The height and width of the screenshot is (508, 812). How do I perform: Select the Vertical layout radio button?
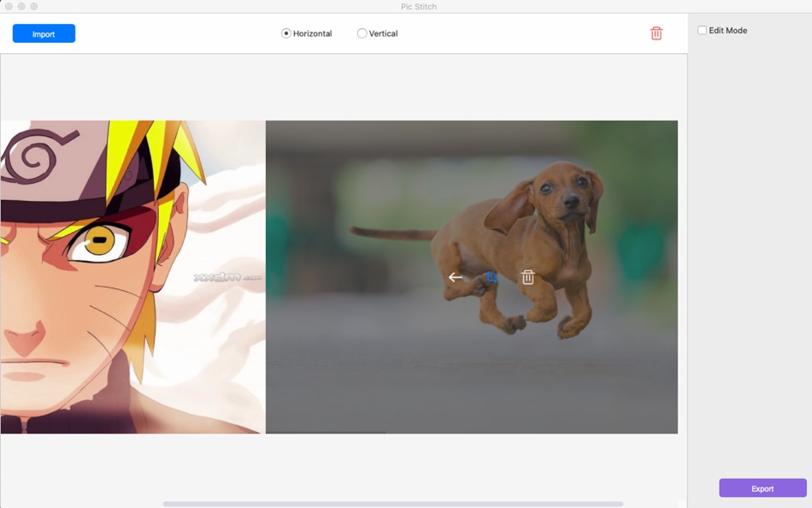[x=362, y=33]
